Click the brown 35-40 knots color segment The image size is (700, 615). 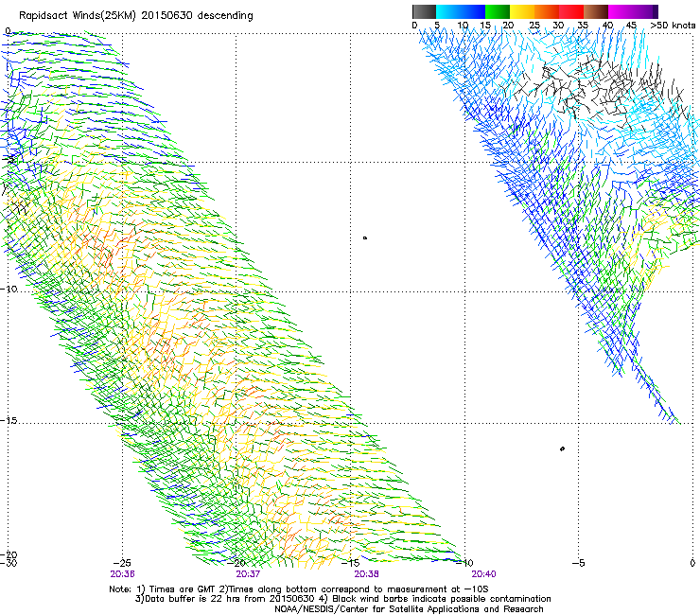tap(596, 11)
